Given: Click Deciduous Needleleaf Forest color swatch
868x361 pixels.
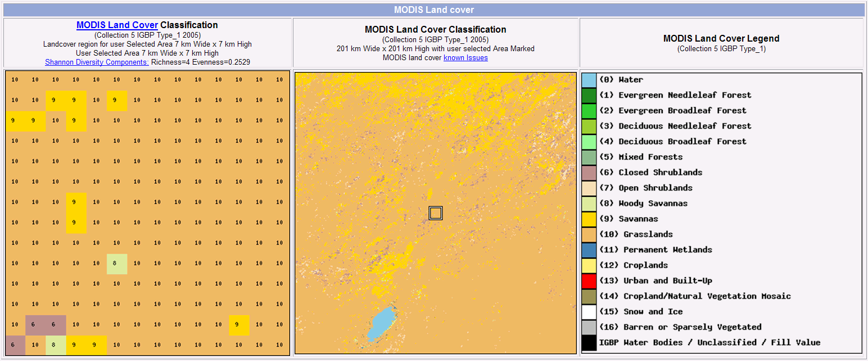Looking at the screenshot, I should (589, 127).
